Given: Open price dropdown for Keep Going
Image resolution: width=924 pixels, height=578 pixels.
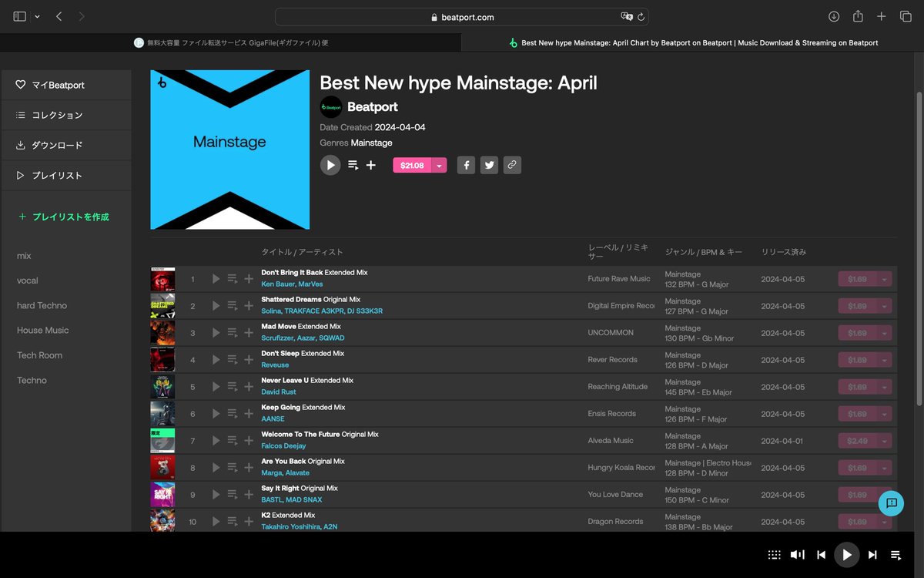Looking at the screenshot, I should 884,414.
